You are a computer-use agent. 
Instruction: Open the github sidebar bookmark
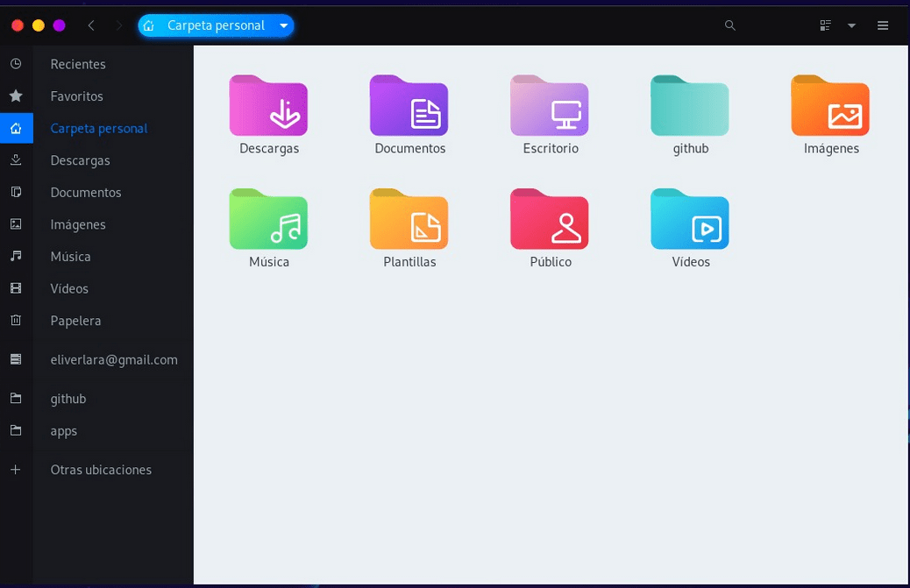68,399
